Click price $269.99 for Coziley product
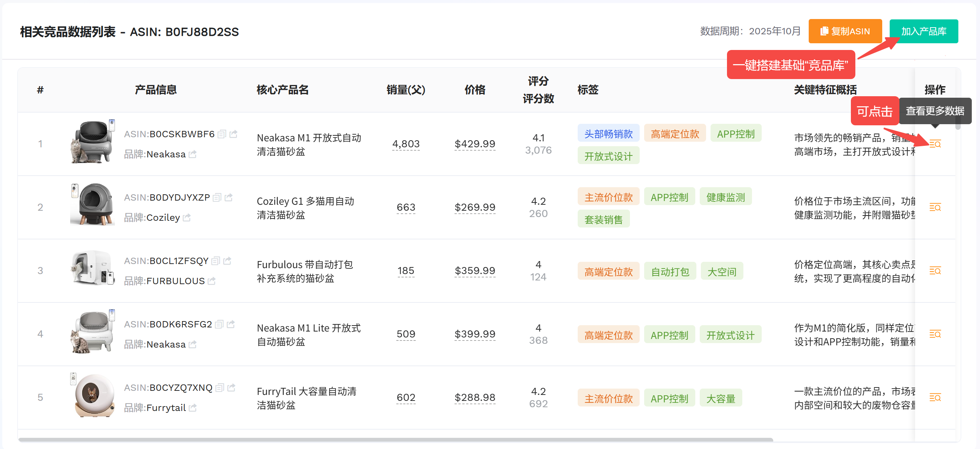Image resolution: width=980 pixels, height=449 pixels. [x=474, y=207]
